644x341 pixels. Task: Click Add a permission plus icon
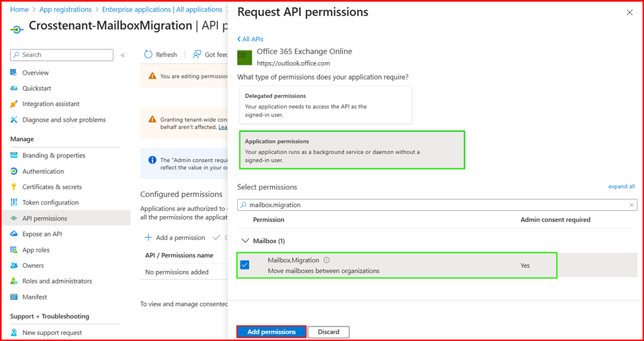[149, 238]
